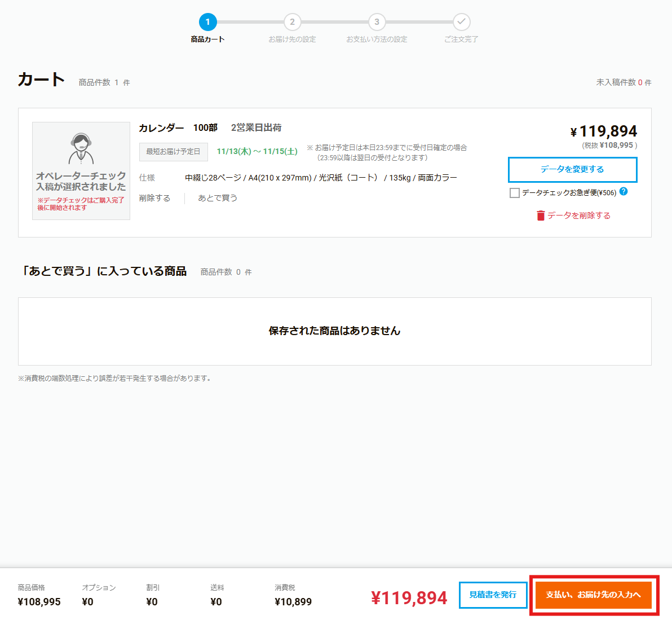Click 削除する to remove the calendar item
The image size is (672, 620).
[154, 198]
